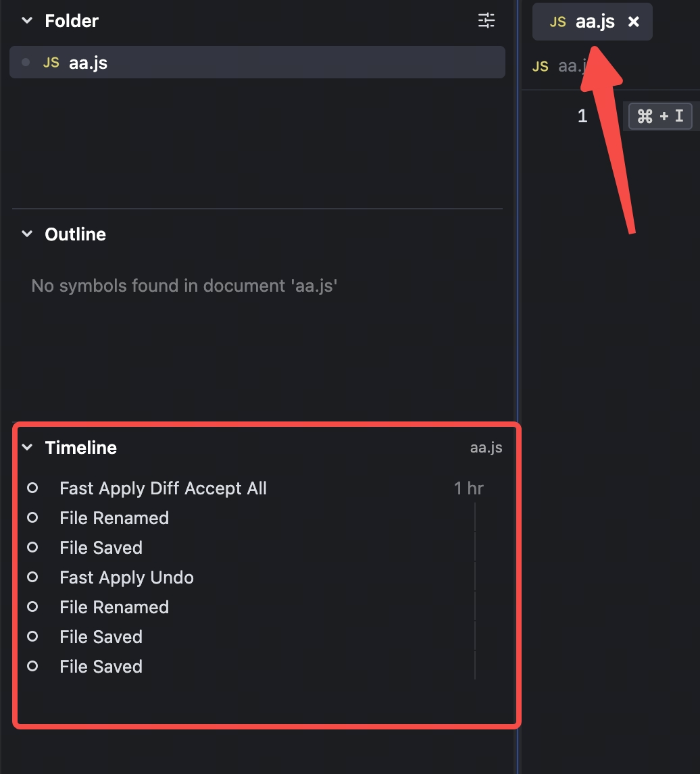Click the dot indicator left of aa.js in Folder
The width and height of the screenshot is (700, 774).
[x=26, y=63]
